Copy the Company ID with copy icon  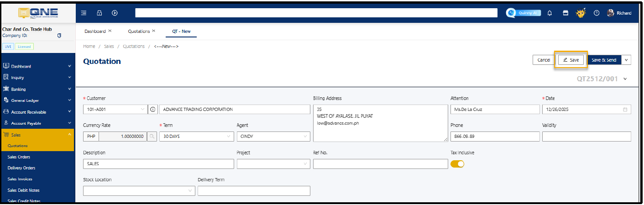coord(59,35)
